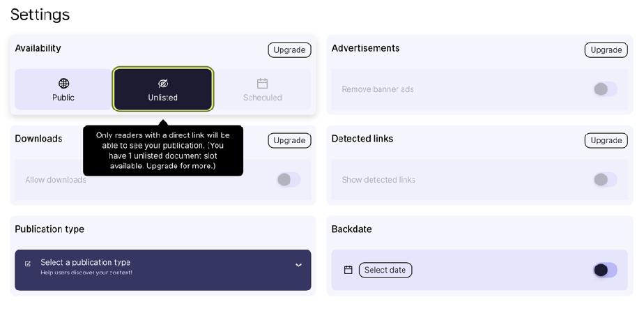Click Upgrade button in Detected links section

(606, 141)
